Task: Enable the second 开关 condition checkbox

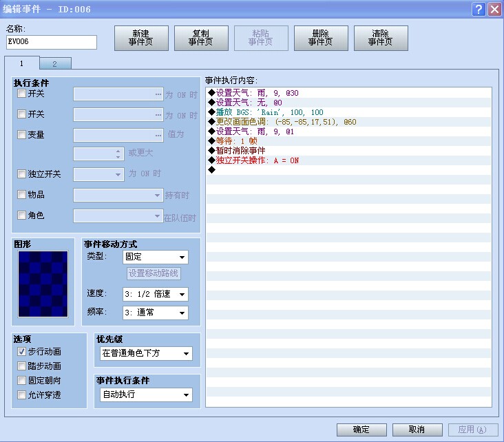Action: [21, 114]
